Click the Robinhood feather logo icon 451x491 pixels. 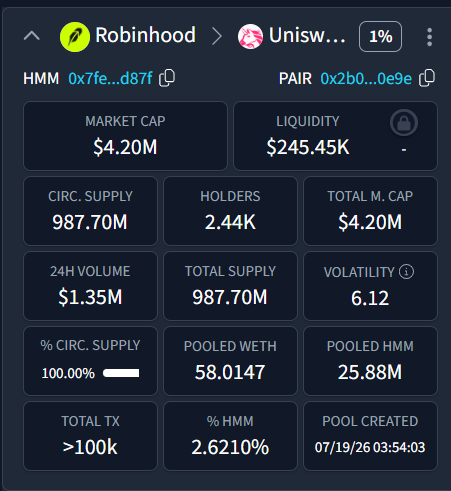tap(75, 37)
